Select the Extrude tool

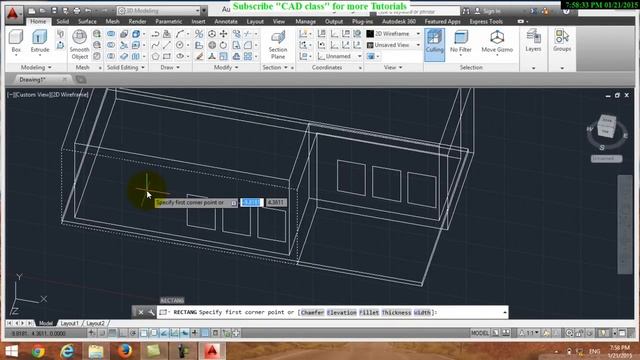click(x=40, y=41)
